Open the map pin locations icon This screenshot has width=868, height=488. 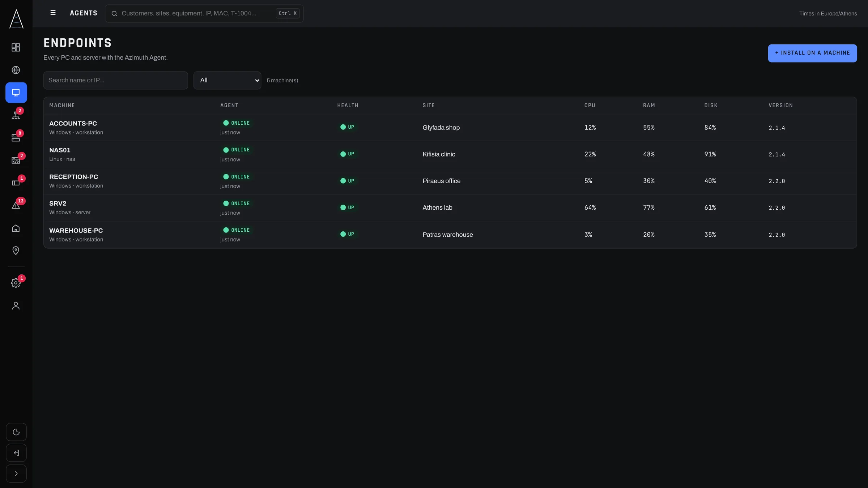coord(16,251)
